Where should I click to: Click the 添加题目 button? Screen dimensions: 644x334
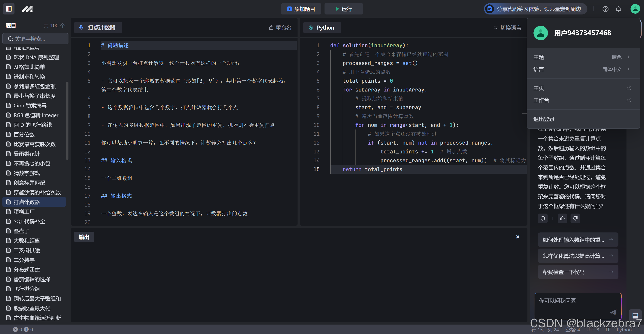click(301, 9)
